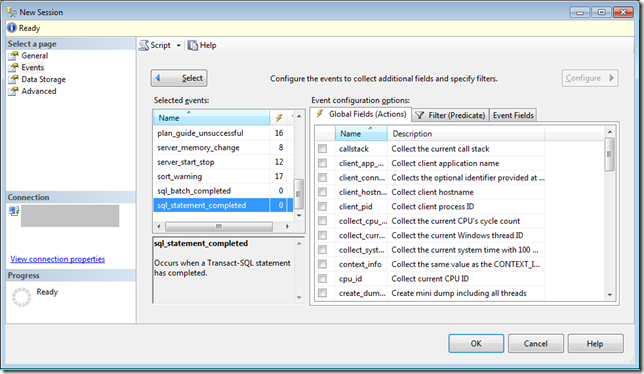Select the plan_guide_unsuccessful event
Screen dimensions: 644x374
click(223, 133)
